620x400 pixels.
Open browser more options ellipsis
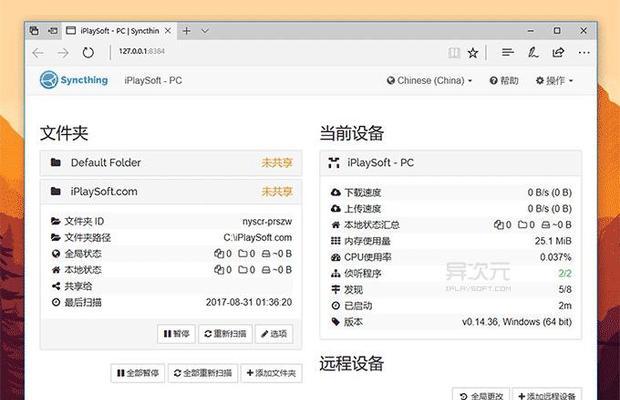pyautogui.click(x=584, y=53)
